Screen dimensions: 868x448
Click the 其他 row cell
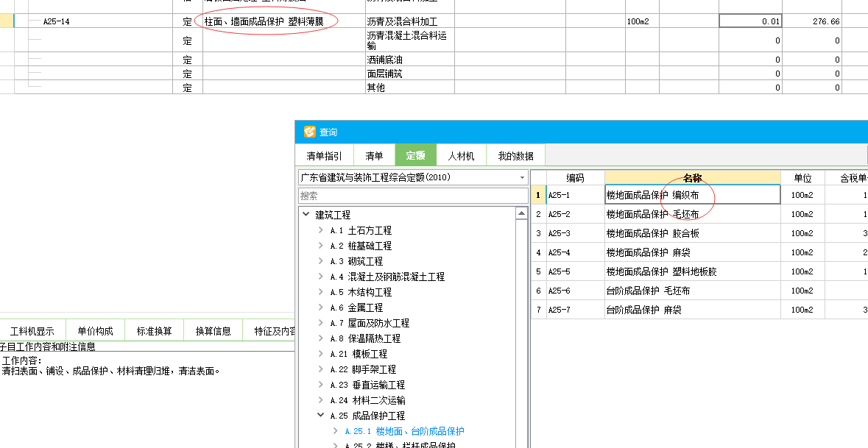click(x=409, y=88)
